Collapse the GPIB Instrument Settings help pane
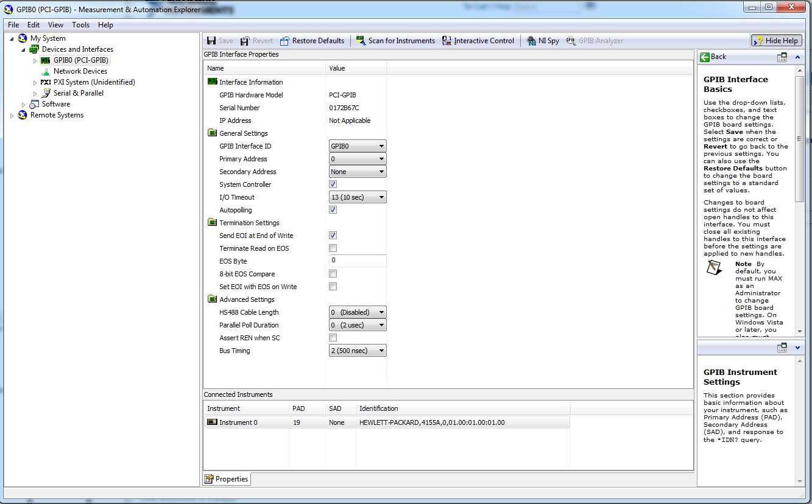 798,348
